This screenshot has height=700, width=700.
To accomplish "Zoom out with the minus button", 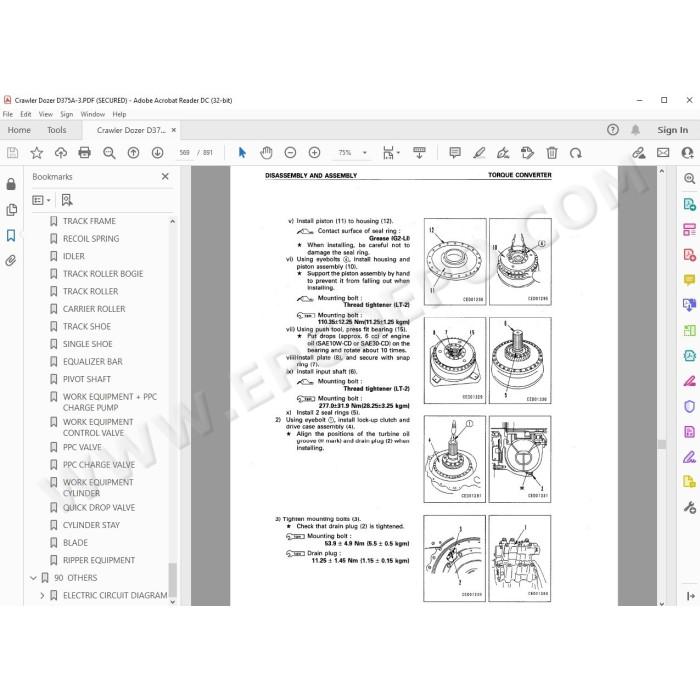I will [x=290, y=153].
